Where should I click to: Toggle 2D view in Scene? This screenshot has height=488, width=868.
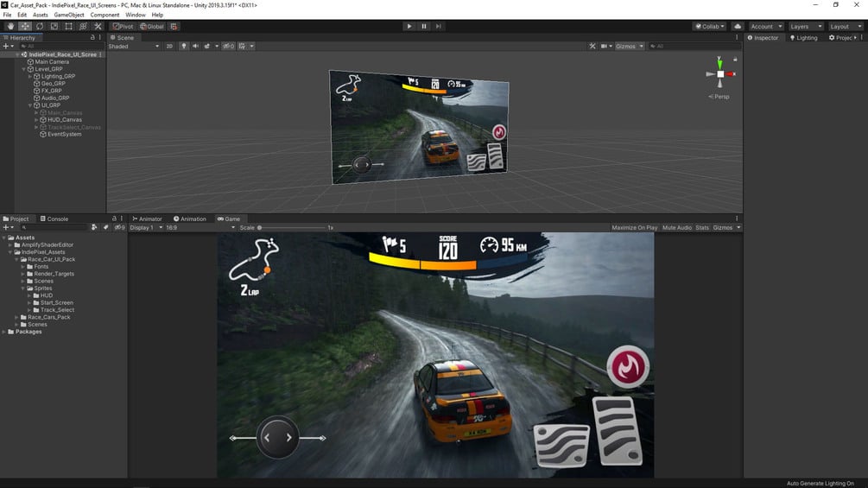tap(169, 47)
